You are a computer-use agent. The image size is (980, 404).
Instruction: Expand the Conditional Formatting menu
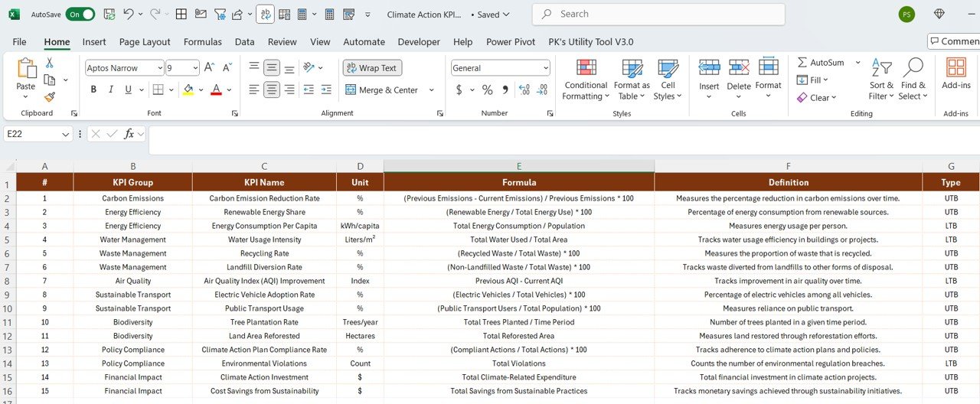[586, 79]
